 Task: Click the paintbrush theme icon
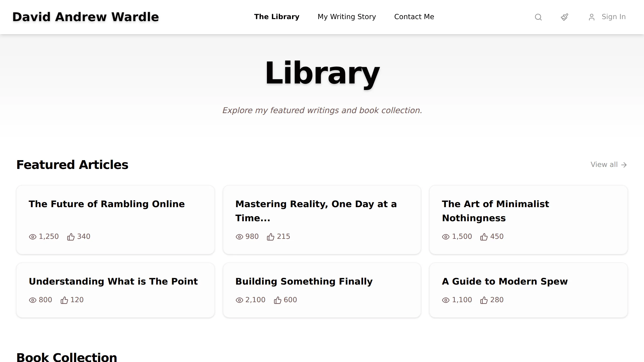pos(565,17)
